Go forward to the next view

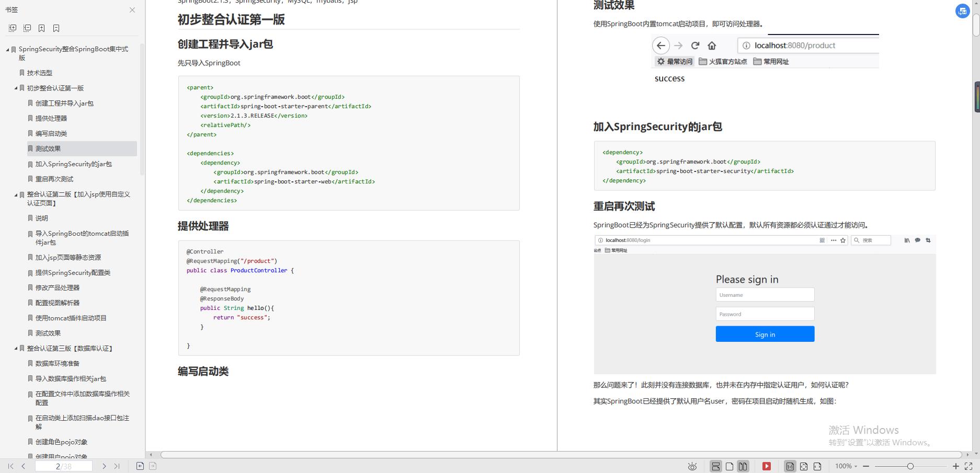click(153, 466)
